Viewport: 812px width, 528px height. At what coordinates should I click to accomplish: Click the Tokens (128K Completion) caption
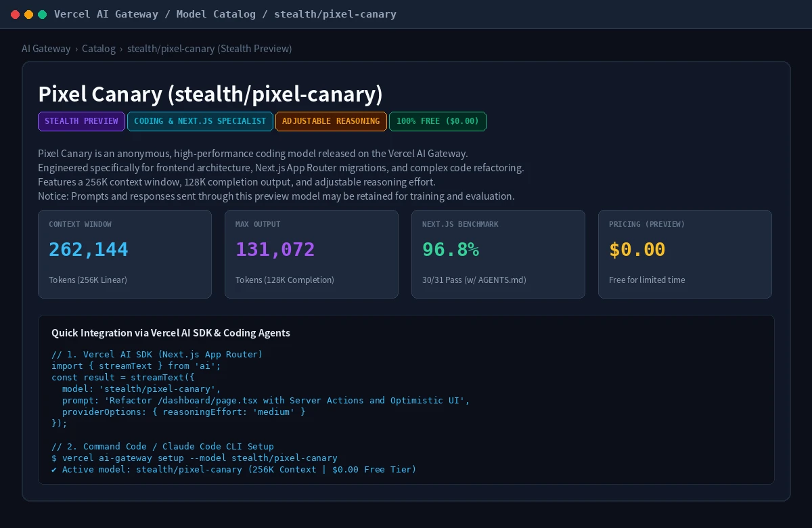click(x=285, y=280)
